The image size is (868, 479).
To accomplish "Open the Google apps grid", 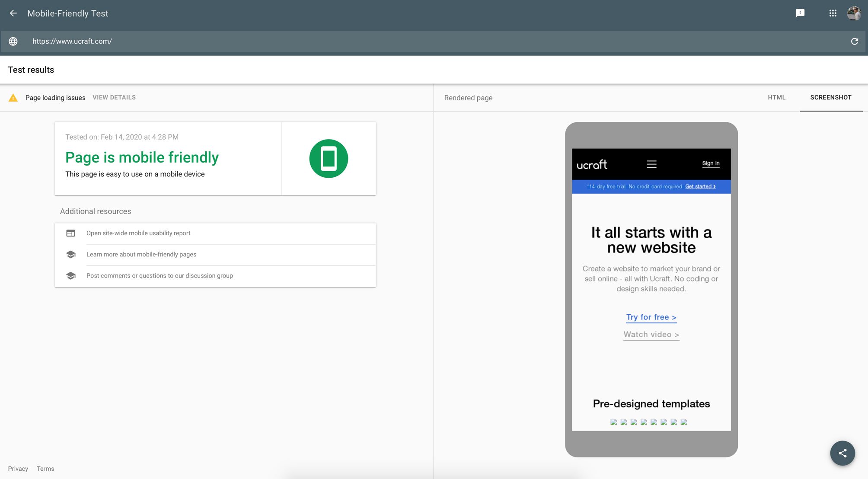I will [x=833, y=13].
